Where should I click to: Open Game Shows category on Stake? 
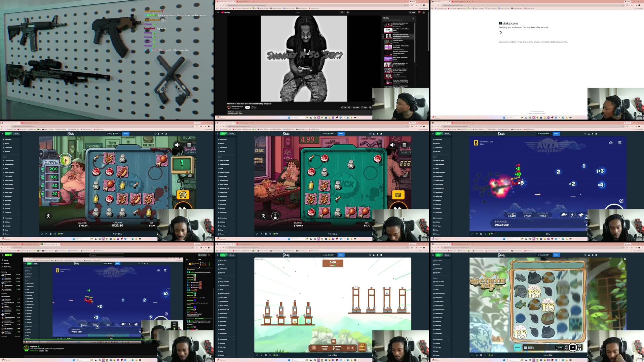click(x=9, y=180)
